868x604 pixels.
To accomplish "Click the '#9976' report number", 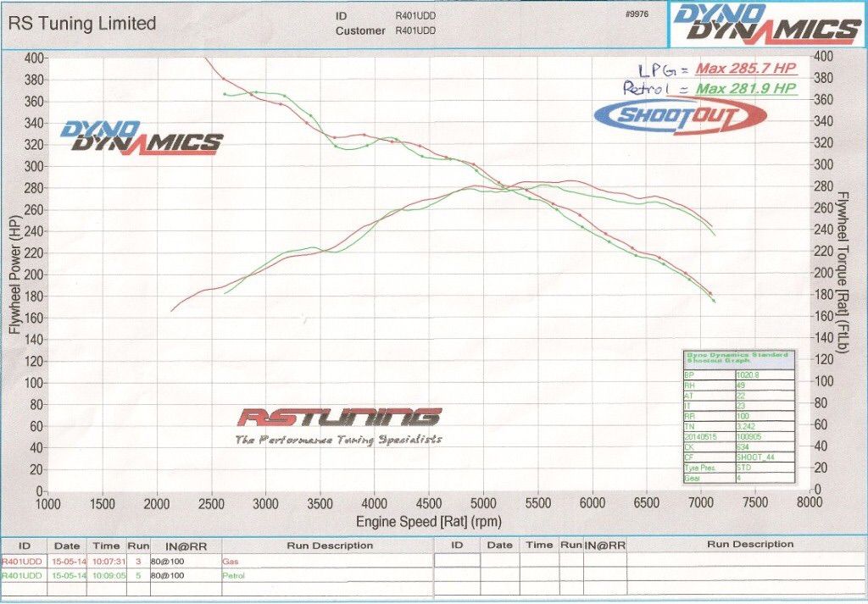I will pyautogui.click(x=637, y=14).
